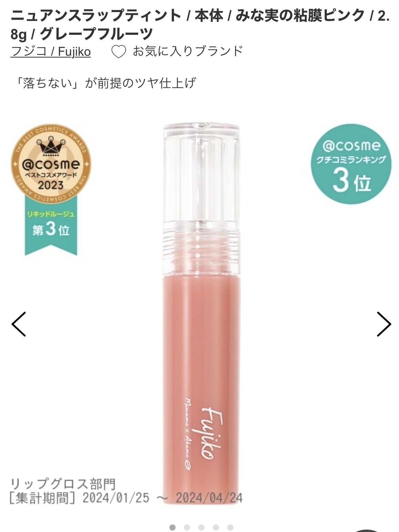The width and height of the screenshot is (399, 532).
Task: Jump to third image via pagination dot
Action: (201, 527)
